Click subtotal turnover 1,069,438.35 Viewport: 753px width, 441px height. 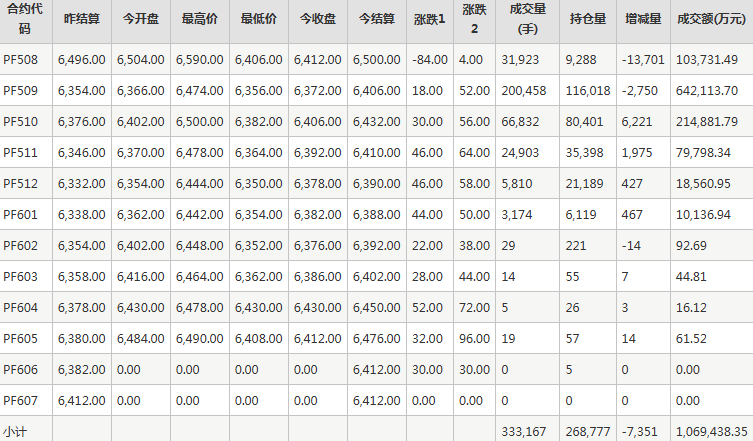[712, 431]
